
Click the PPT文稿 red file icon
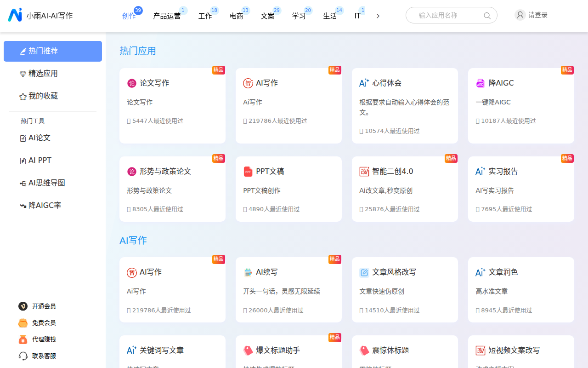[x=248, y=172]
